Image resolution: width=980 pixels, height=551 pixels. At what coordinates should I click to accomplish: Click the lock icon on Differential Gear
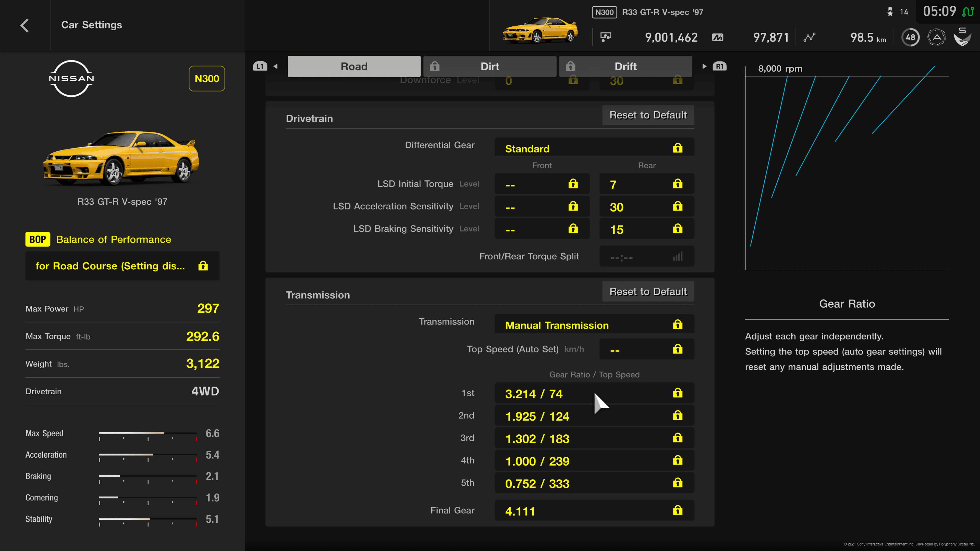pos(678,148)
